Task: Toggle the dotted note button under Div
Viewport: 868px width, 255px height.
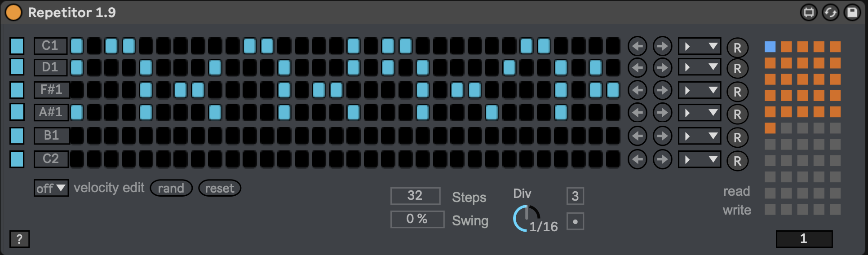Action: click(575, 221)
